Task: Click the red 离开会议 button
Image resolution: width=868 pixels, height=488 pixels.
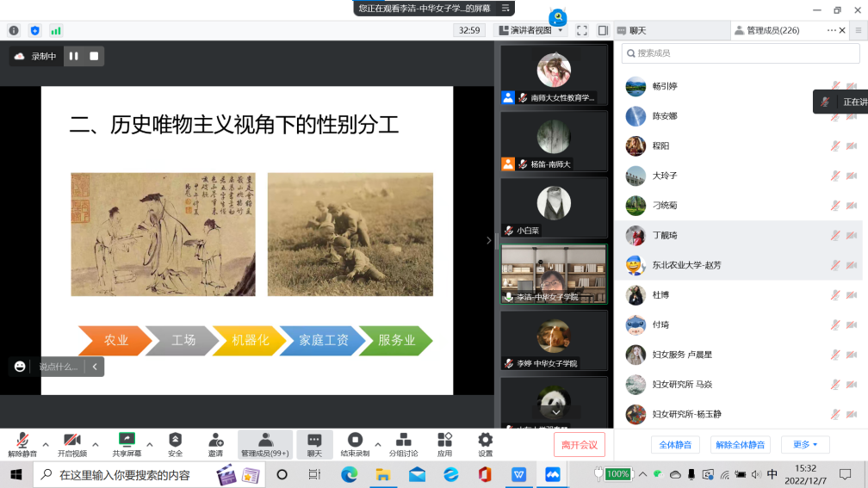Action: (x=580, y=445)
